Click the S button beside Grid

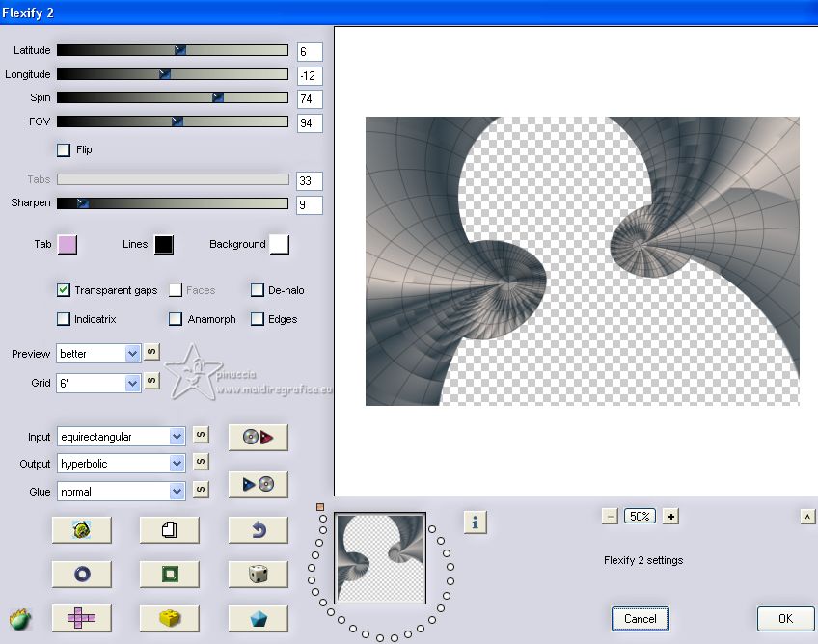[151, 381]
